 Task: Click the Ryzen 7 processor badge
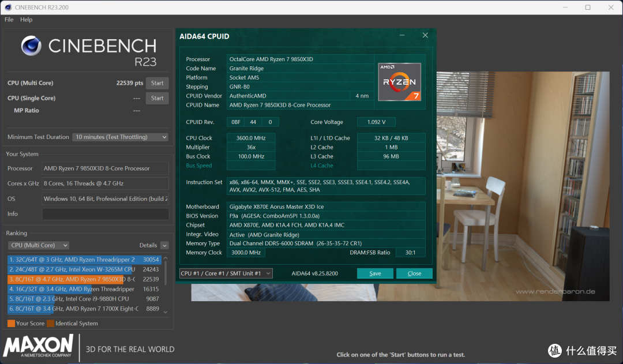[399, 82]
